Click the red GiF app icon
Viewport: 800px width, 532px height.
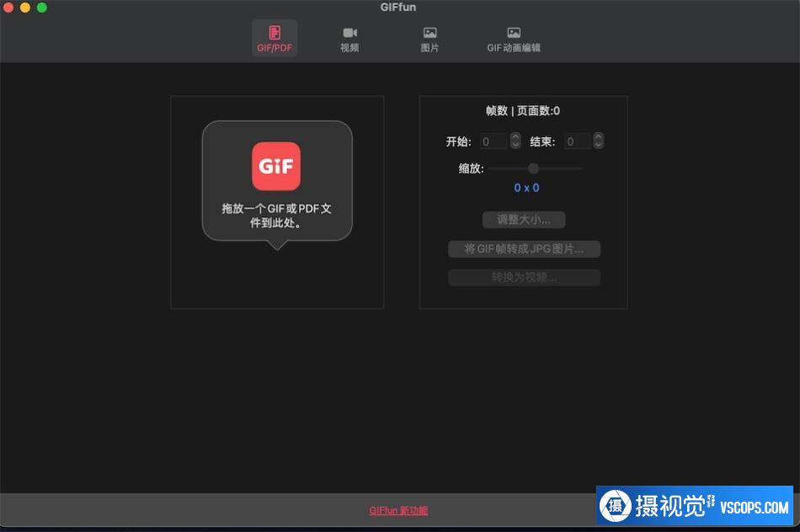276,166
